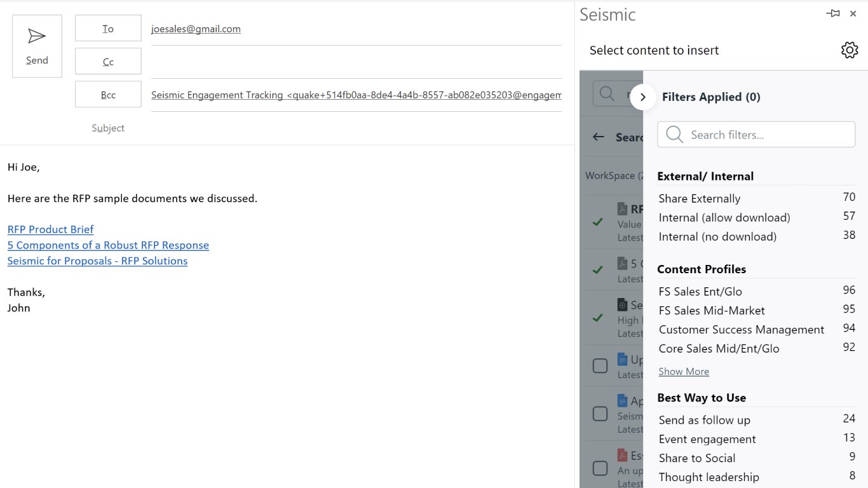Collapse the Filters Applied panel chevron
Viewport: 868px width, 488px height.
643,97
